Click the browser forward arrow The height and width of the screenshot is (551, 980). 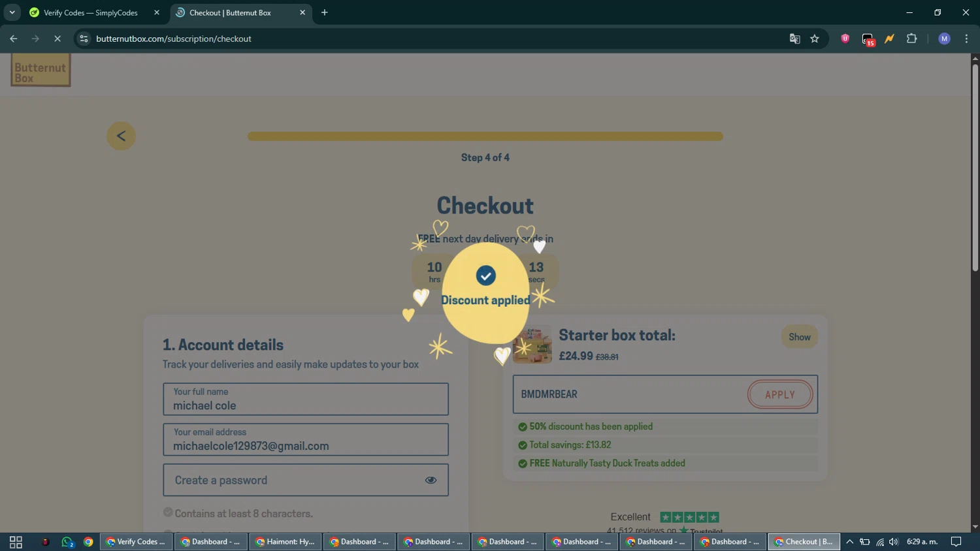35,39
